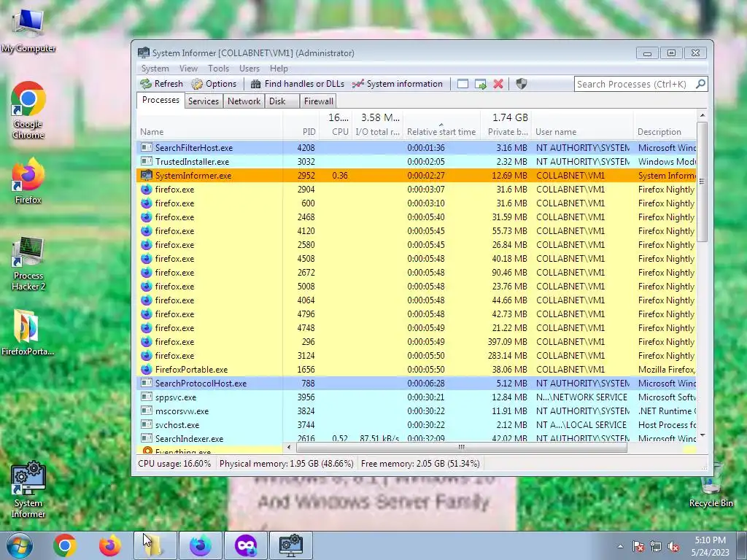The height and width of the screenshot is (560, 747).
Task: Click the firefox.exe PID 3124 icon
Action: coord(147,355)
